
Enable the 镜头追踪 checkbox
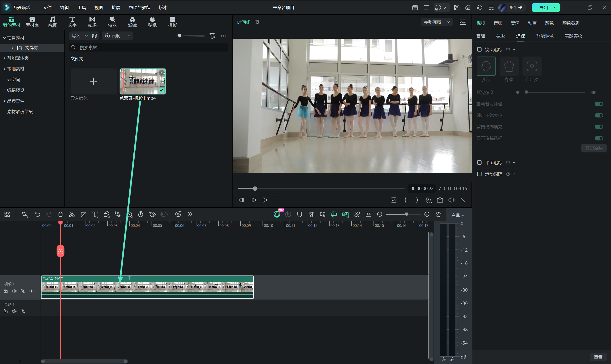pyautogui.click(x=479, y=50)
